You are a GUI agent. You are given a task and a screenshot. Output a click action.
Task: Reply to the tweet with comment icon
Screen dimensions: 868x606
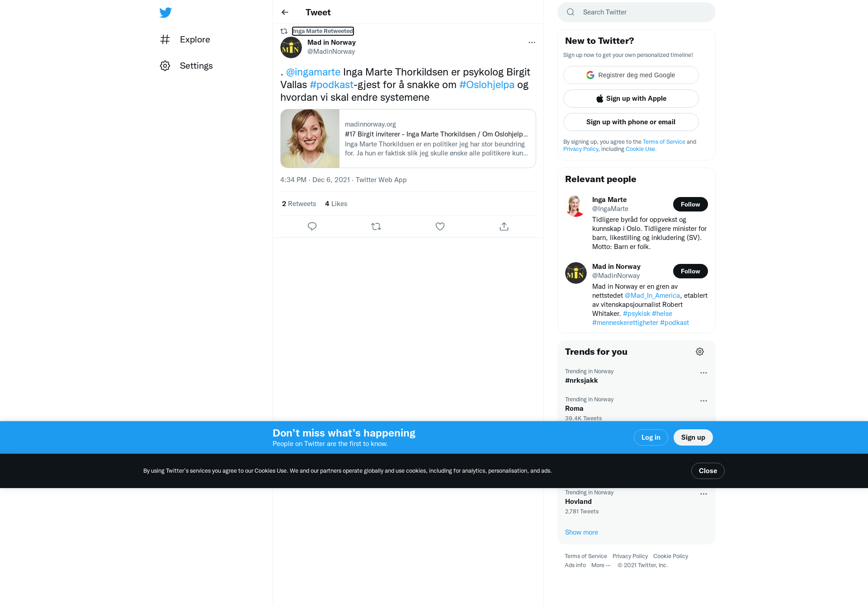(x=312, y=226)
